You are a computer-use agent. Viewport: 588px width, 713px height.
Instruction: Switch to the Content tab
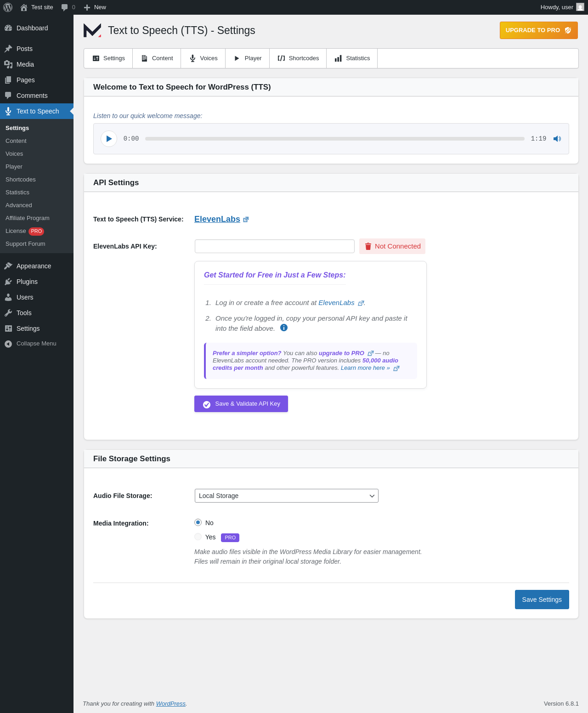pos(157,58)
